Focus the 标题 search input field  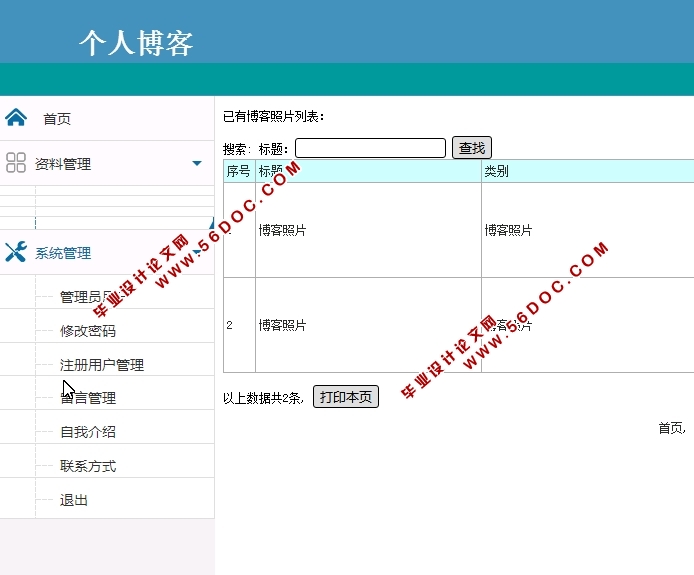click(370, 148)
